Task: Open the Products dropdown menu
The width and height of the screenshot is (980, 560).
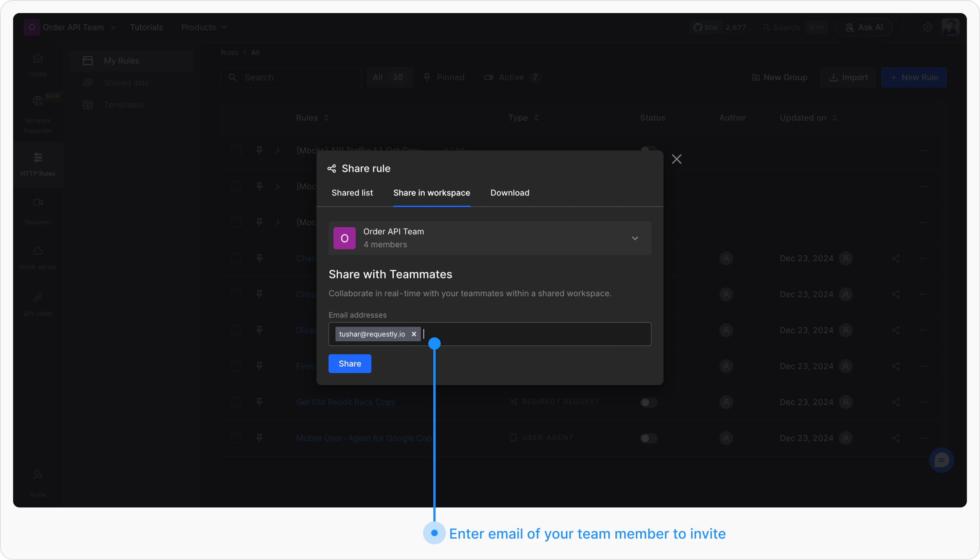Action: tap(204, 27)
